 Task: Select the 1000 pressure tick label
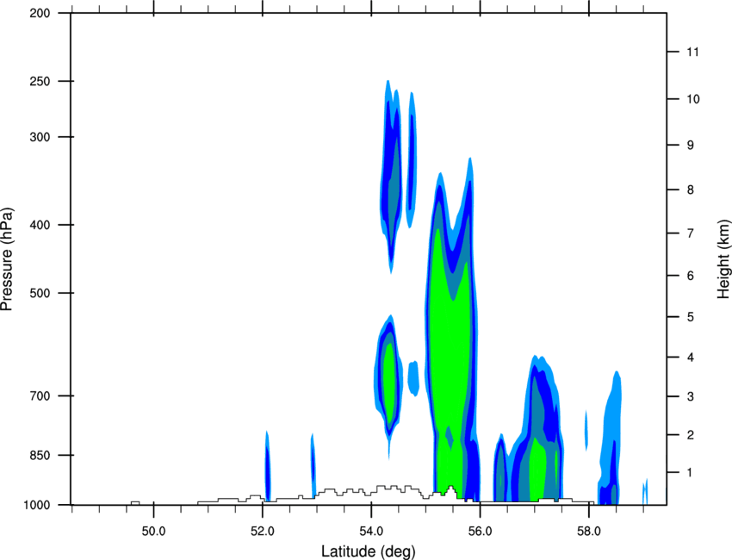point(36,505)
